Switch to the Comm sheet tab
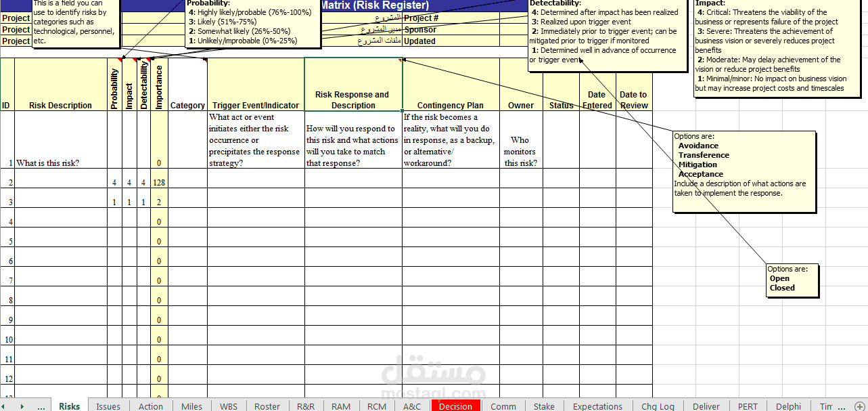Viewport: 868px width, 411px height. pyautogui.click(x=503, y=406)
